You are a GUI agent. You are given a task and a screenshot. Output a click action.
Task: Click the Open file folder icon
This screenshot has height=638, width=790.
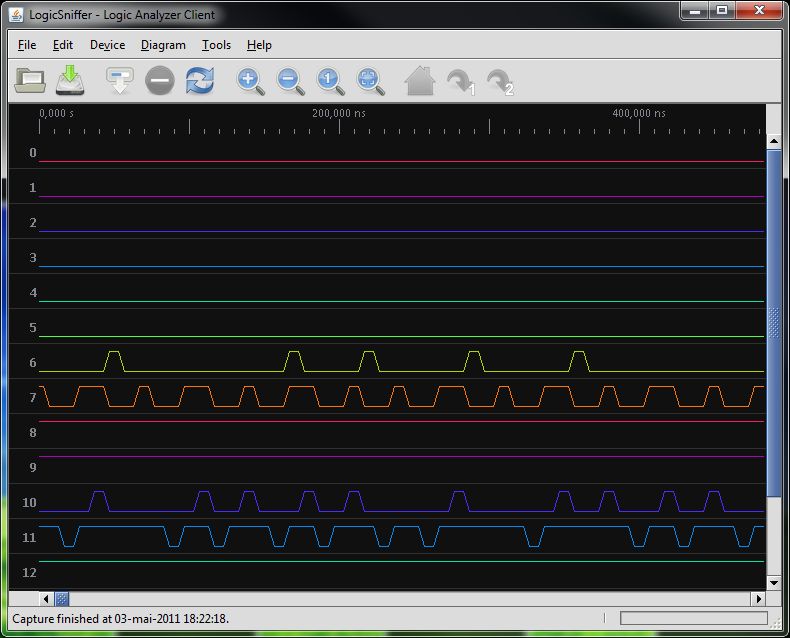click(x=30, y=80)
